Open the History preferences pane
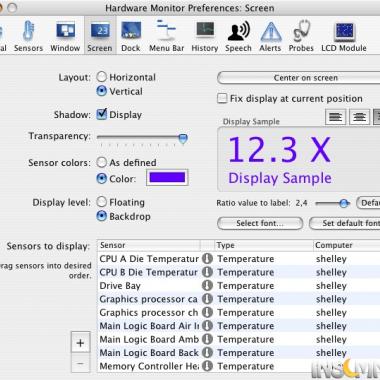The image size is (380, 380). click(x=205, y=36)
